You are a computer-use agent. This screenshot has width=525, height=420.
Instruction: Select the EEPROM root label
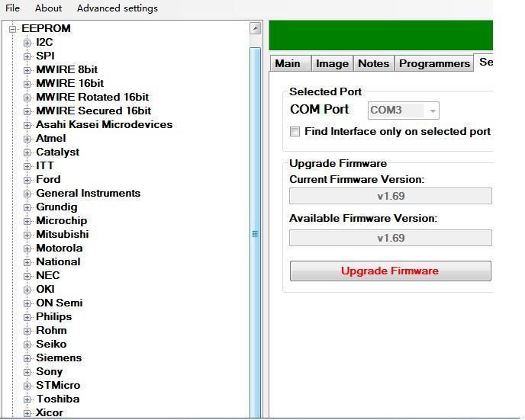46,28
